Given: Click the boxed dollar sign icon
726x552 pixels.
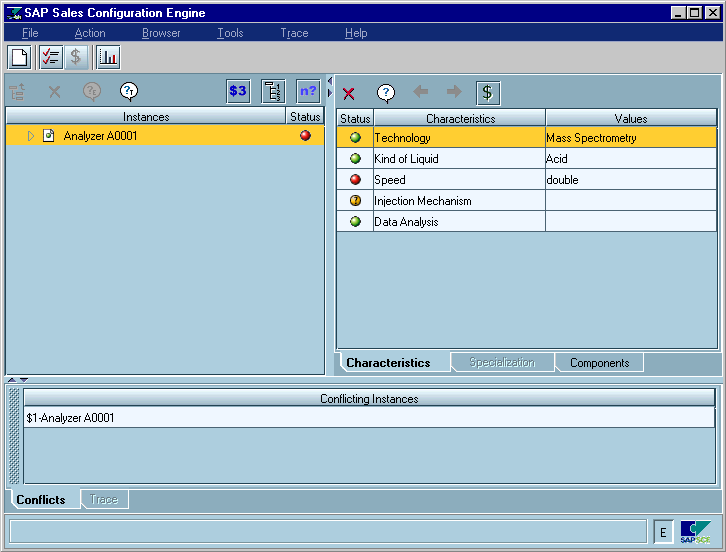Looking at the screenshot, I should point(488,93).
